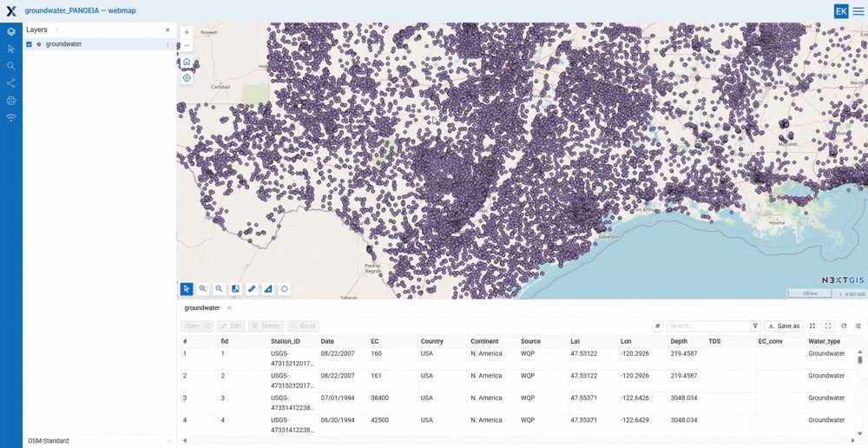Open the groundwater layer options menu
The image size is (868, 448).
pyautogui.click(x=168, y=44)
